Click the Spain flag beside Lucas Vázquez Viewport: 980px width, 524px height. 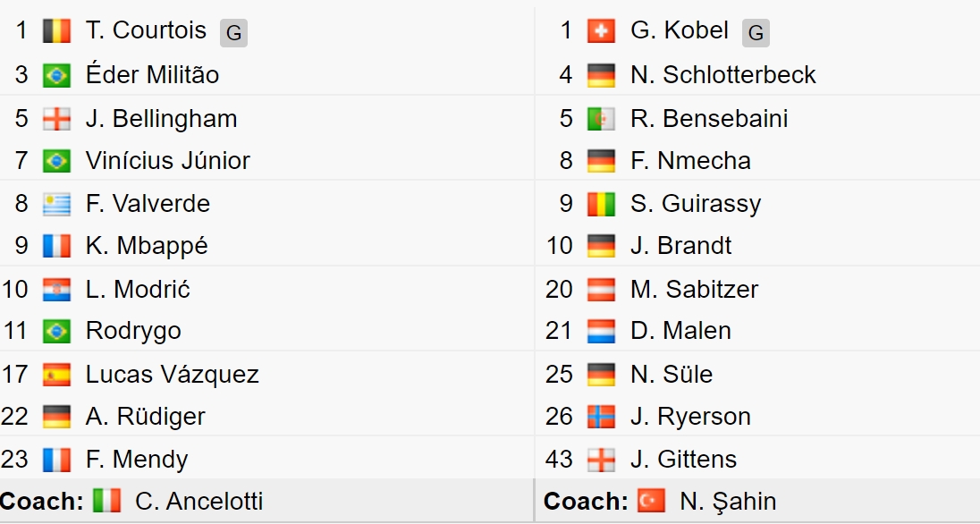coord(56,375)
